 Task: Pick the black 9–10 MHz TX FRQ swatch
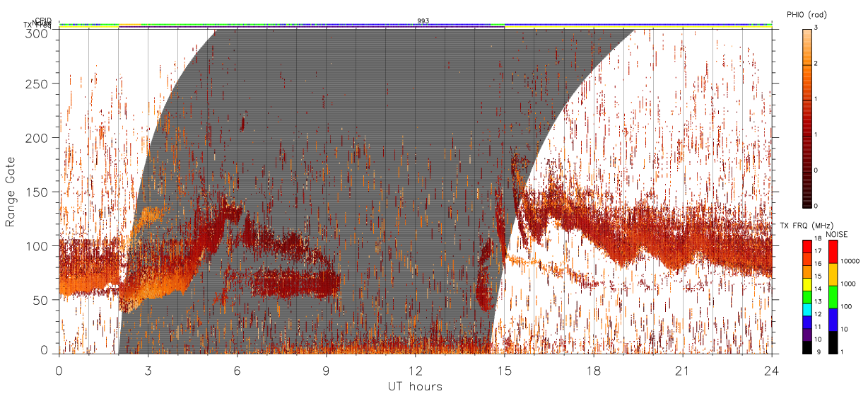point(807,347)
